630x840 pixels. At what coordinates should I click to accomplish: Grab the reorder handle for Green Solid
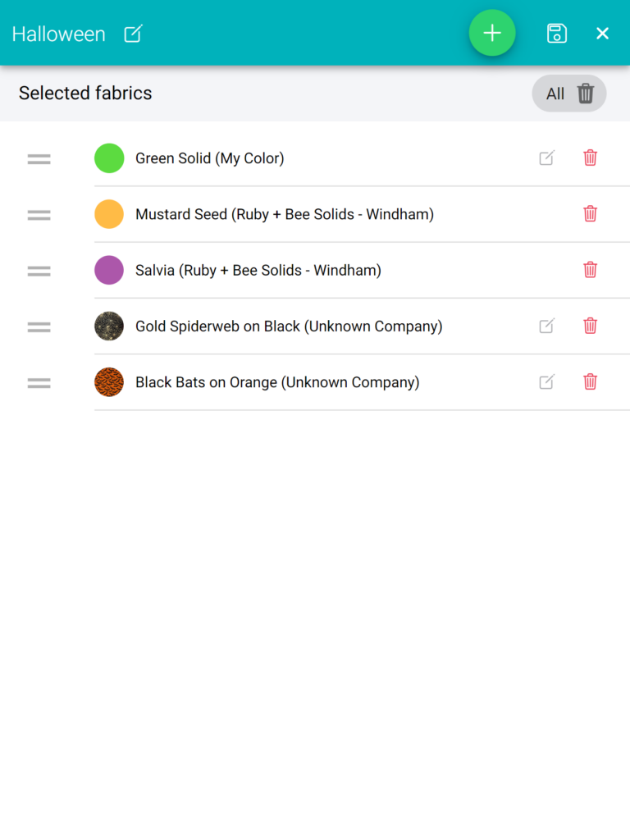(x=39, y=159)
